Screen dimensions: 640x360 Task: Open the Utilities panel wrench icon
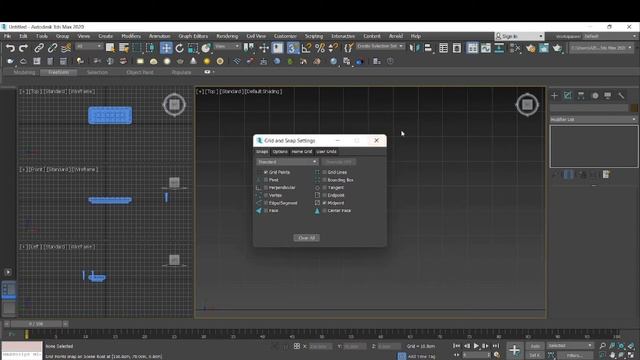(621, 96)
